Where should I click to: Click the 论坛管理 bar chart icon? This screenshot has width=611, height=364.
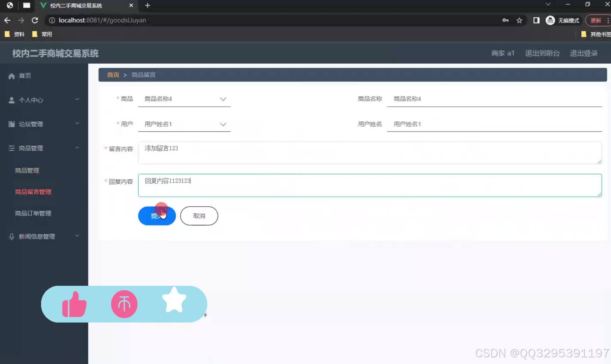click(11, 124)
